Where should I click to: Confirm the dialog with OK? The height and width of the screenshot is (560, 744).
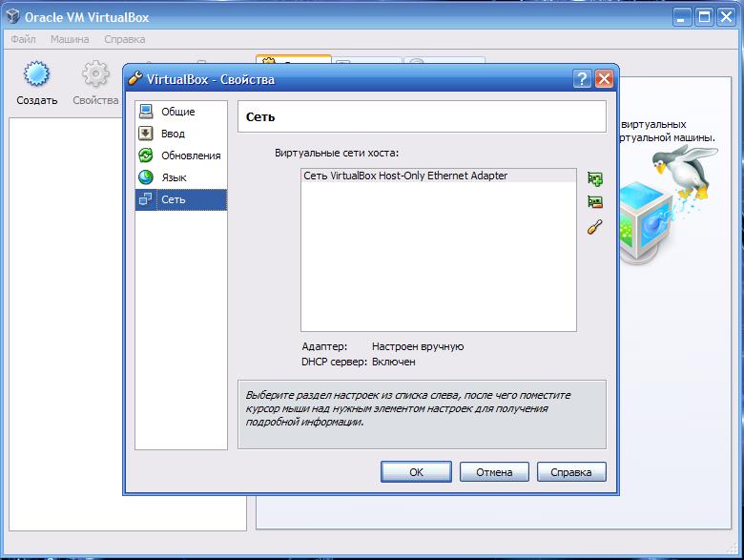pyautogui.click(x=416, y=472)
